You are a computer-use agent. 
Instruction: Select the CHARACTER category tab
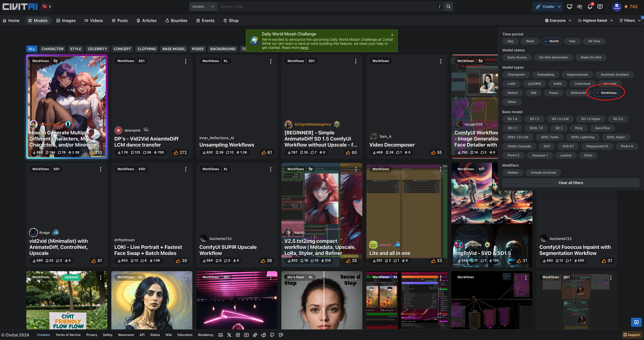tap(52, 49)
